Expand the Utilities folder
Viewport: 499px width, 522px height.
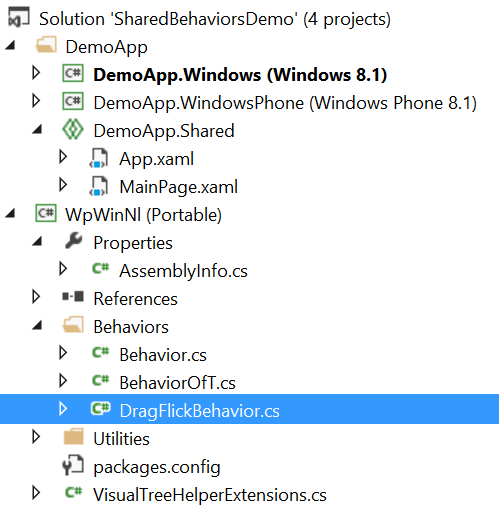pos(36,437)
